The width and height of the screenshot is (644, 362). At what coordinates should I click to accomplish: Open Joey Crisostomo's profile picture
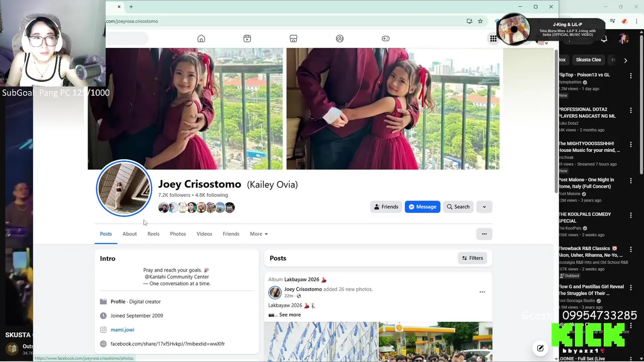124,189
